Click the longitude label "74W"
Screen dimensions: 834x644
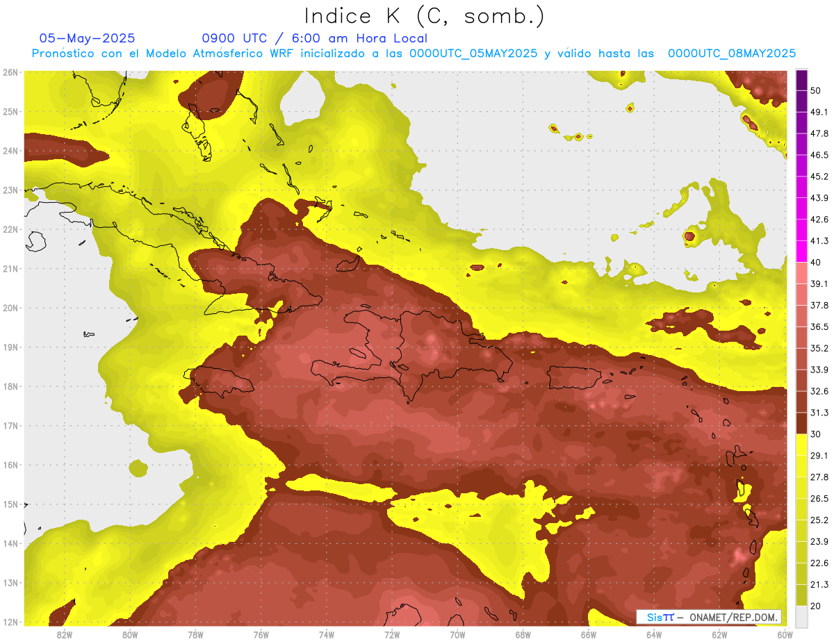[327, 635]
